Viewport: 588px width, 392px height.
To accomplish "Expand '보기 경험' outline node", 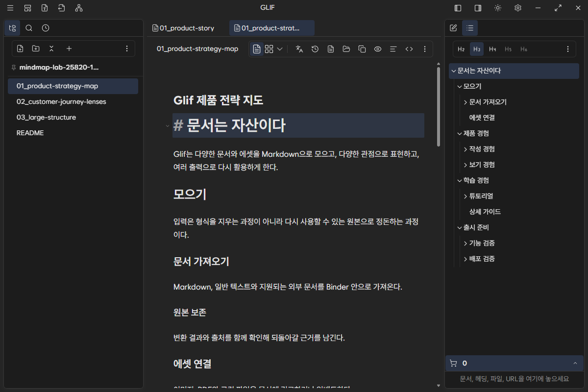I will click(x=465, y=165).
